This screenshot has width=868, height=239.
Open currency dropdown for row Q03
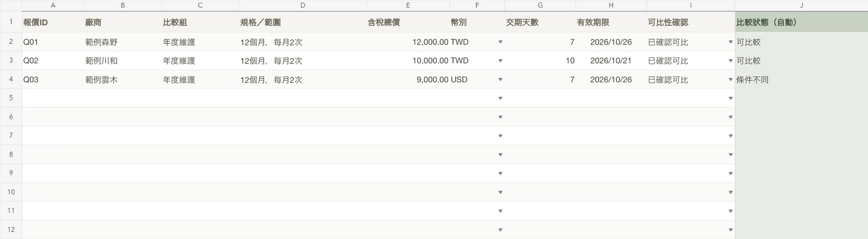click(x=500, y=80)
